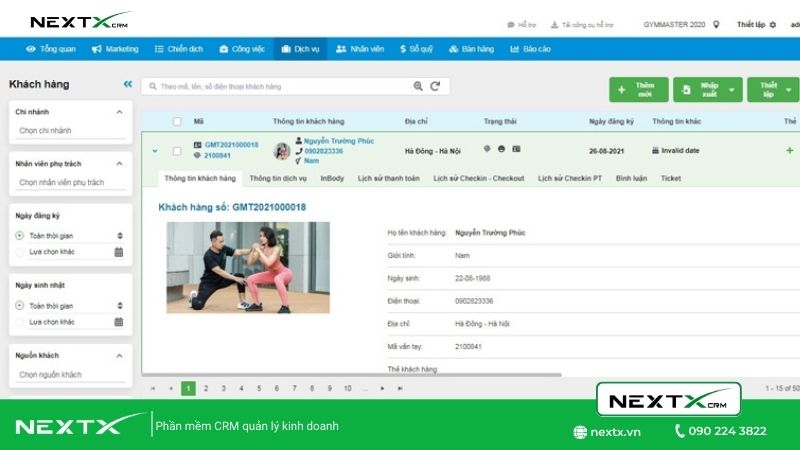Select Lựa chọn khác under Ngày sinh nhật
This screenshot has height=450, width=800.
19,322
